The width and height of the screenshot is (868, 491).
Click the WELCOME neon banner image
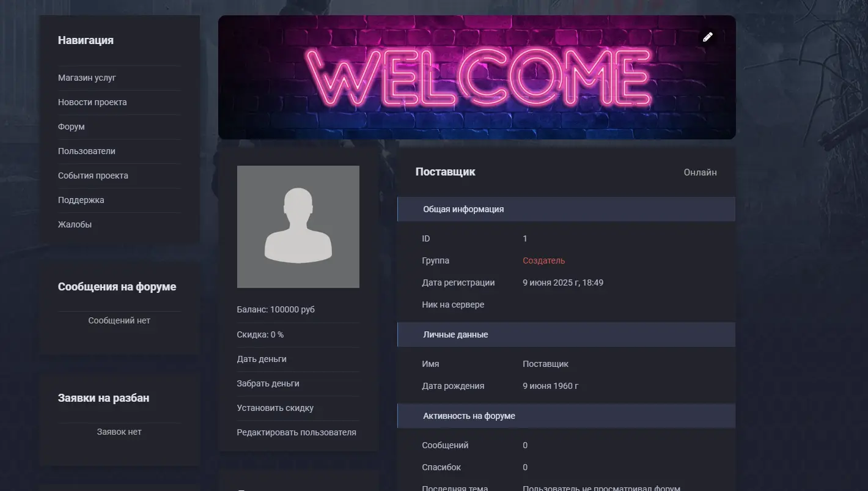(477, 77)
